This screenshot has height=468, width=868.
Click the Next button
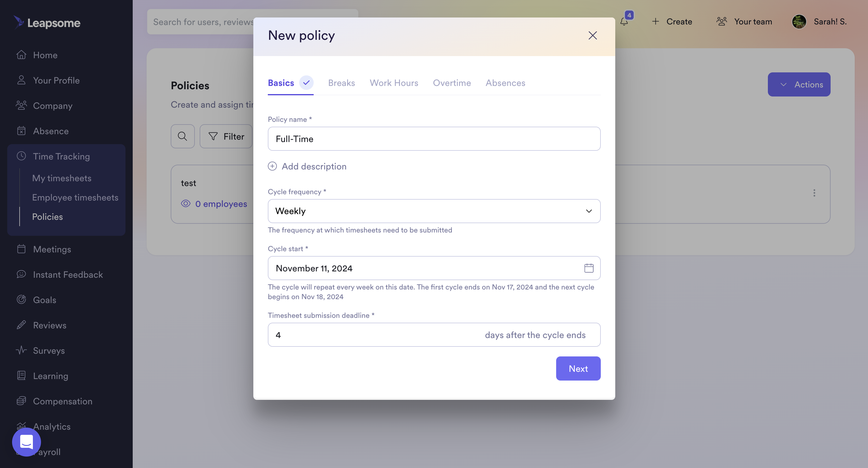tap(578, 368)
